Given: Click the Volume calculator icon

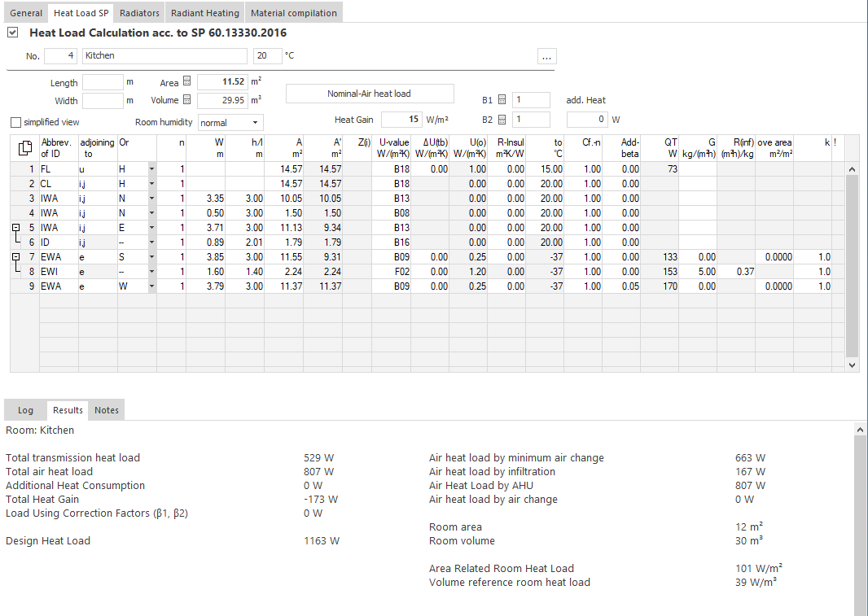Looking at the screenshot, I should click(x=187, y=100).
